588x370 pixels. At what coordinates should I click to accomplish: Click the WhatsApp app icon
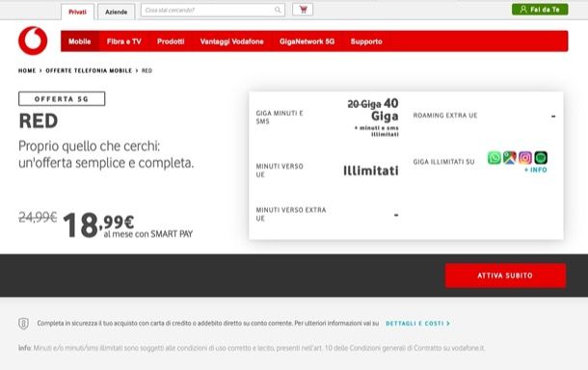click(x=494, y=158)
